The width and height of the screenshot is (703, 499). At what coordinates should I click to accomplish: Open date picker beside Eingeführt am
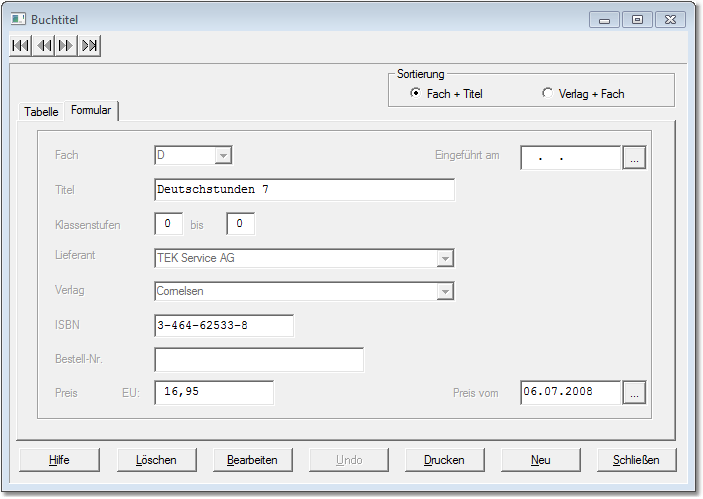[x=635, y=158]
